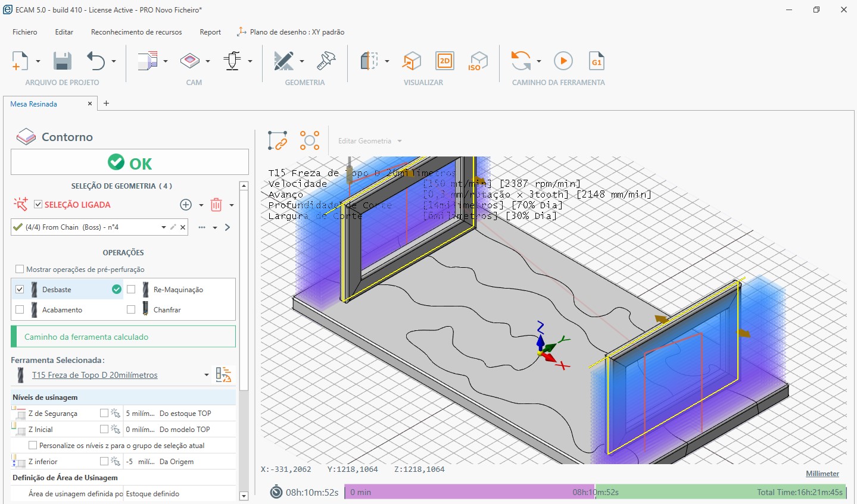Start toolpath simulation play button

563,61
